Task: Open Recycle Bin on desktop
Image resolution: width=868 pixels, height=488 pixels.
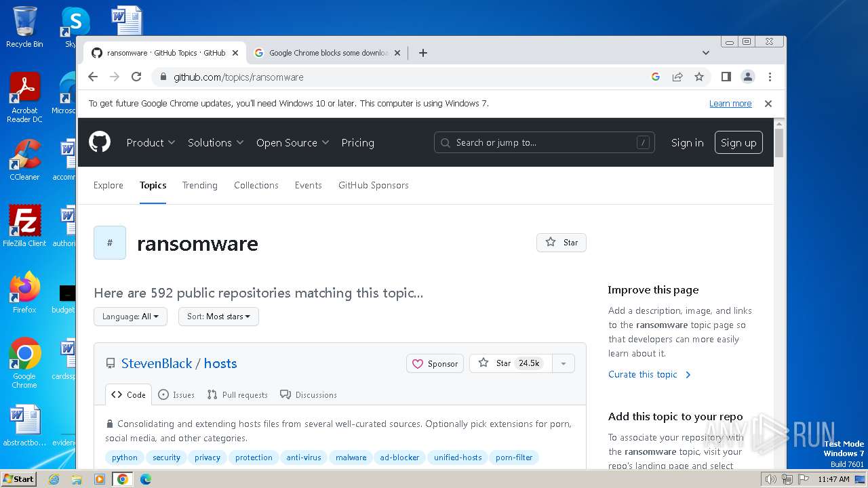Action: point(24,27)
